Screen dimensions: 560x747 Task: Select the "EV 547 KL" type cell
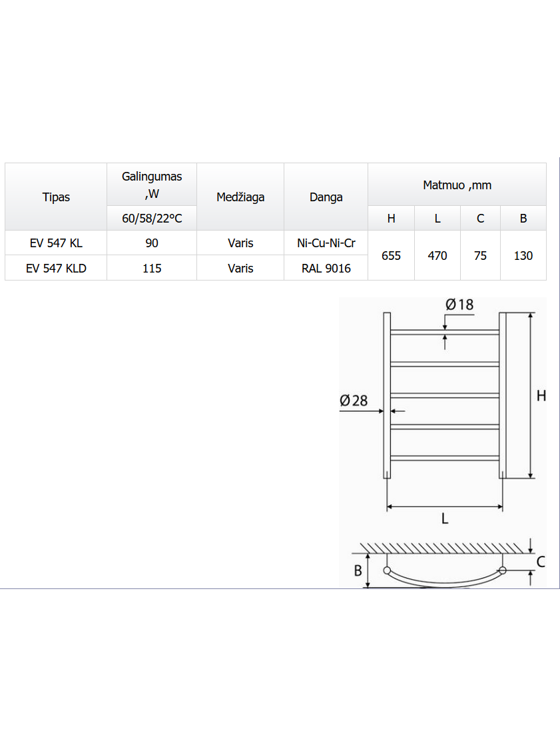[x=56, y=243]
